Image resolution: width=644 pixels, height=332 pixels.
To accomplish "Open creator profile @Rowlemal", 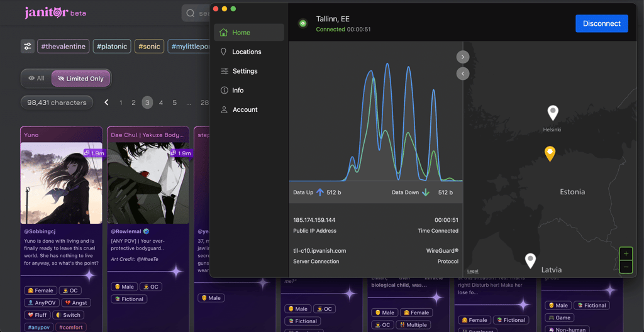I will (x=126, y=232).
